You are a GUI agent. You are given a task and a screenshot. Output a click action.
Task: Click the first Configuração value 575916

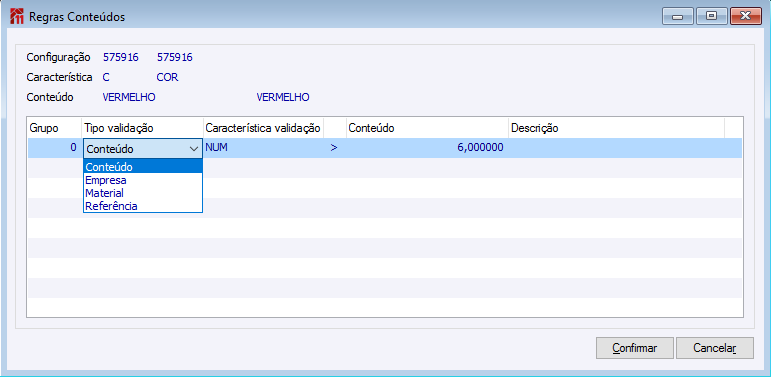120,58
